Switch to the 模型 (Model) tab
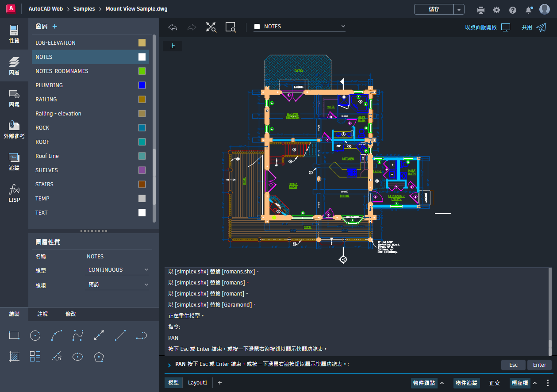This screenshot has width=557, height=392. tap(173, 383)
